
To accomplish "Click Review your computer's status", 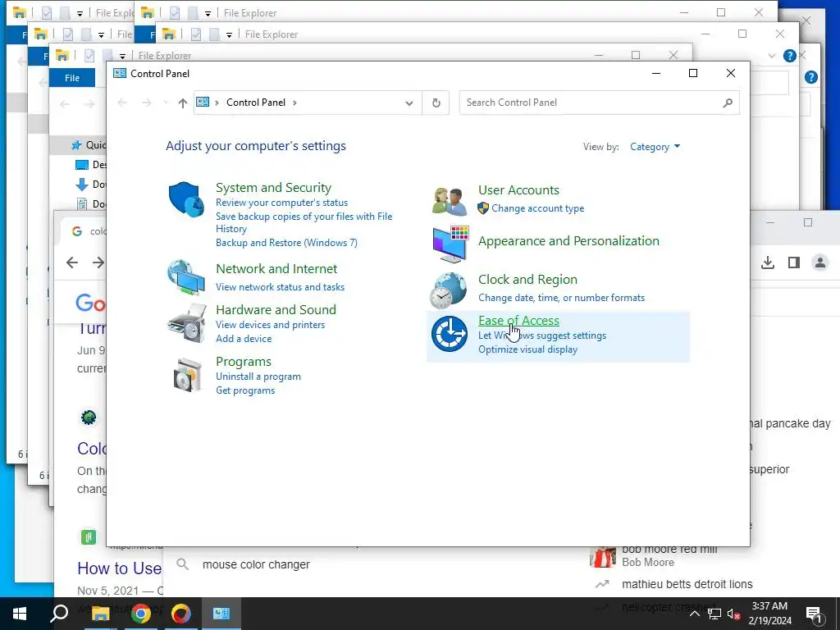I will click(x=282, y=203).
